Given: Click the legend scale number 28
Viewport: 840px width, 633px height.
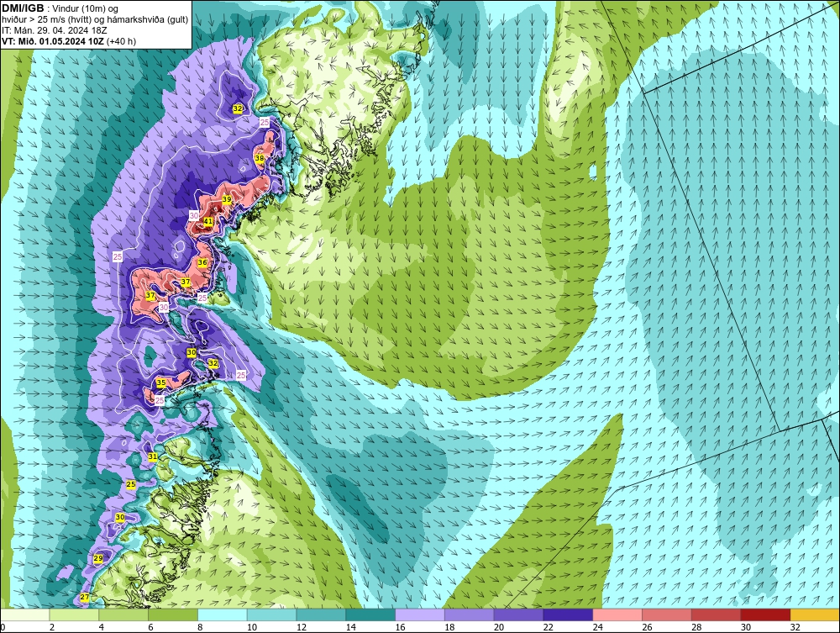Looking at the screenshot, I should coord(696,627).
